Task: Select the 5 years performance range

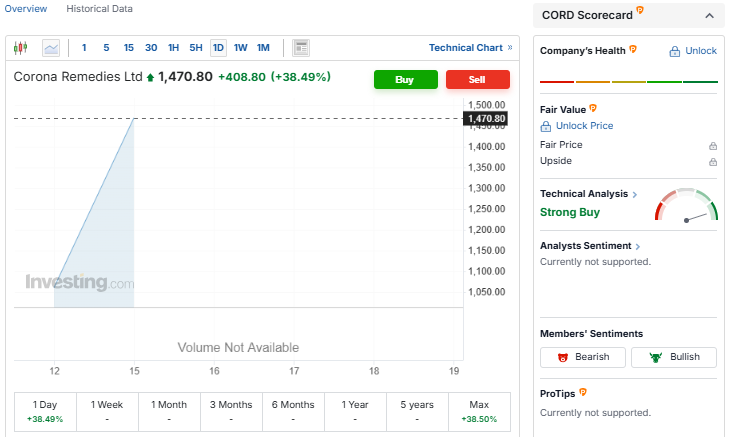Action: (417, 411)
